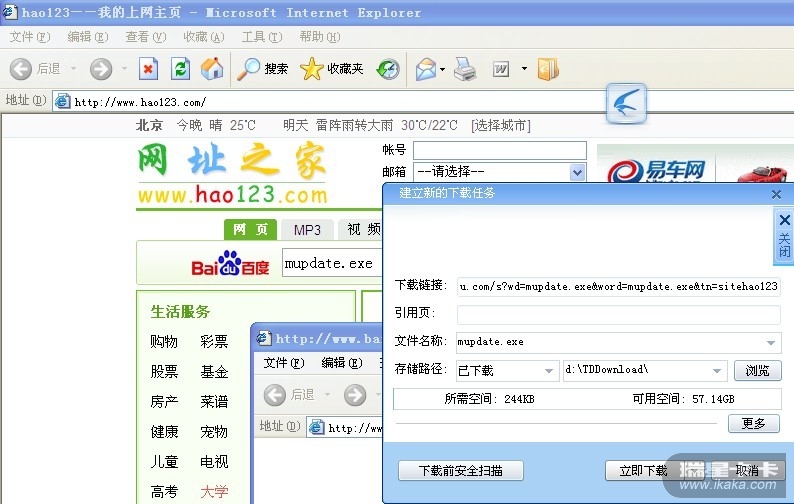Open the 菜谱 link
The width and height of the screenshot is (794, 504).
pos(214,402)
